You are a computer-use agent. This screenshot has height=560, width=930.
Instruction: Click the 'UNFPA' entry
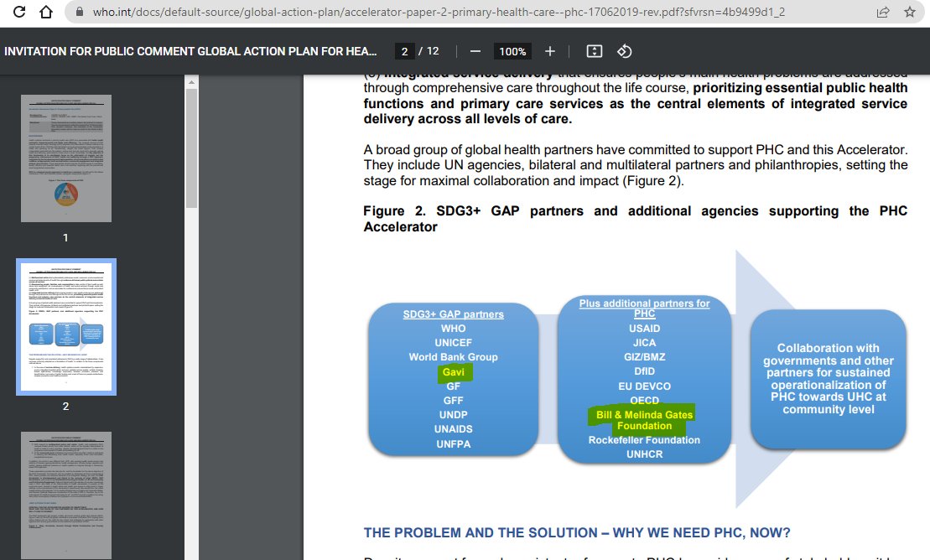pyautogui.click(x=453, y=444)
